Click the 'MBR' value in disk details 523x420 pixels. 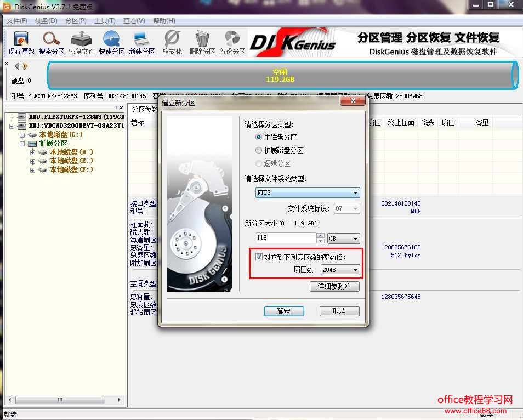[x=416, y=211]
